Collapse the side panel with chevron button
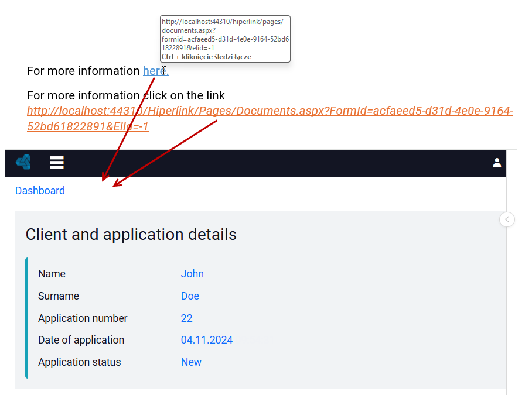Image resolution: width=532 pixels, height=395 pixels. coord(507,219)
